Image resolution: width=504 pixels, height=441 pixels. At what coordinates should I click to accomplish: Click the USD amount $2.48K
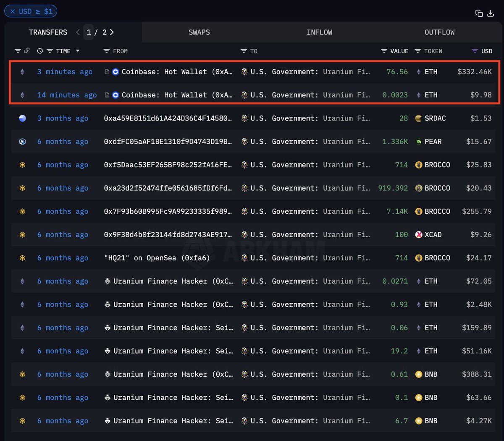pyautogui.click(x=479, y=304)
